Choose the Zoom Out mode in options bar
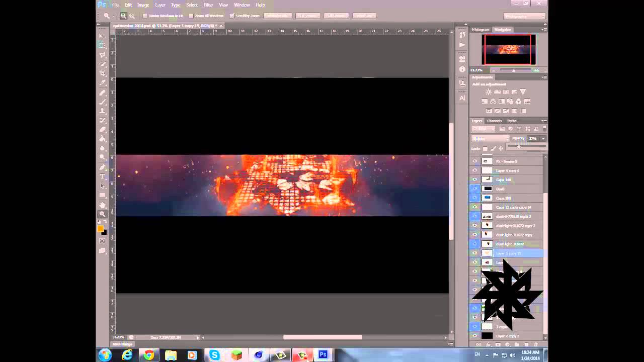 (x=132, y=16)
